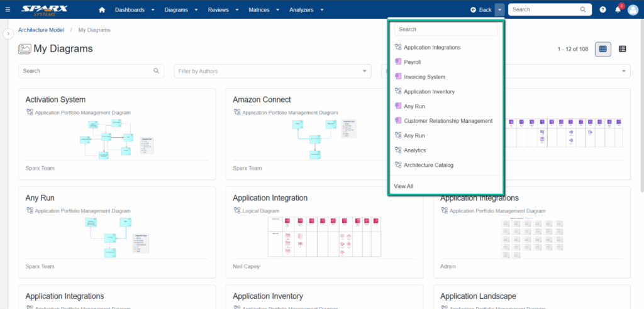This screenshot has height=309, width=644.
Task: Open the Diagrams menu
Action: tap(176, 10)
